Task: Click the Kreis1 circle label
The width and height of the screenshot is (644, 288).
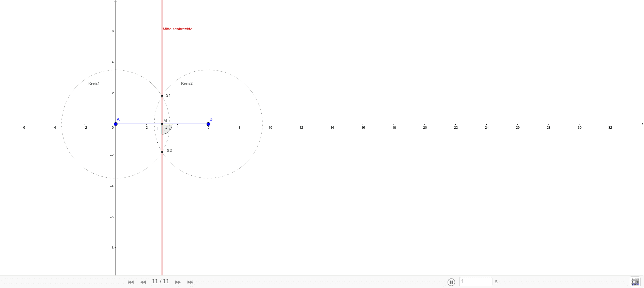Action: 94,83
